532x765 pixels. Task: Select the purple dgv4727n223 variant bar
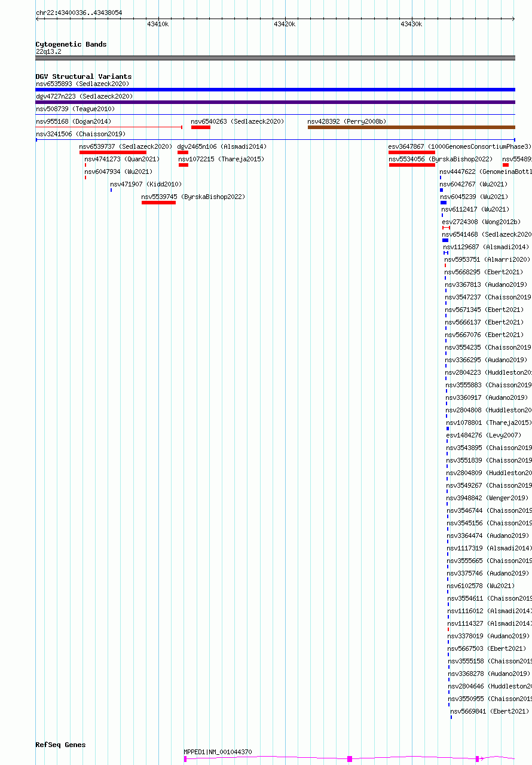pos(275,102)
